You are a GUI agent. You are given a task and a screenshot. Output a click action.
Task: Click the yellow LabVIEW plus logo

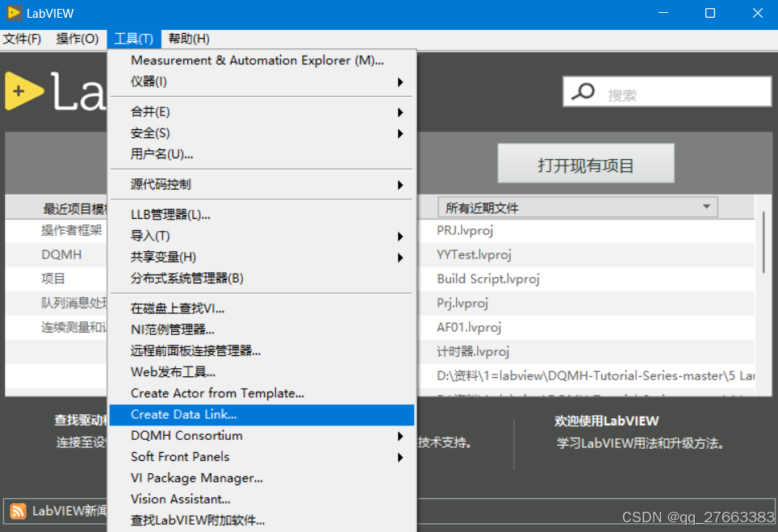23,91
